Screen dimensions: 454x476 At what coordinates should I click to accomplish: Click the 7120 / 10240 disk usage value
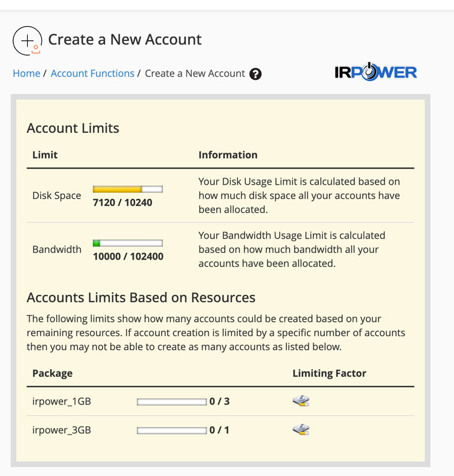coord(123,202)
